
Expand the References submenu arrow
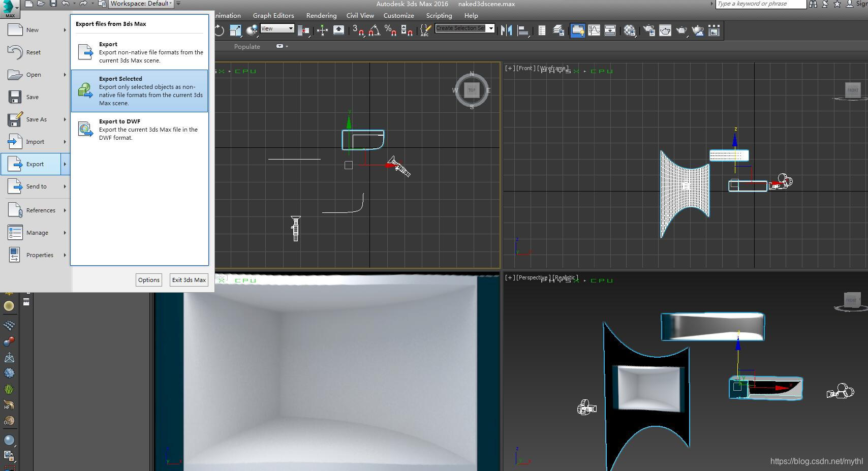[65, 210]
